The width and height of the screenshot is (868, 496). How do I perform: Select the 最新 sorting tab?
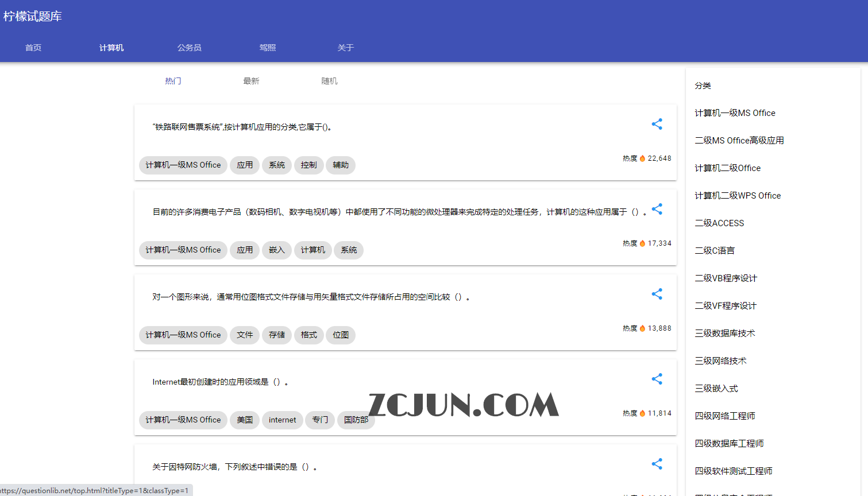[251, 81]
